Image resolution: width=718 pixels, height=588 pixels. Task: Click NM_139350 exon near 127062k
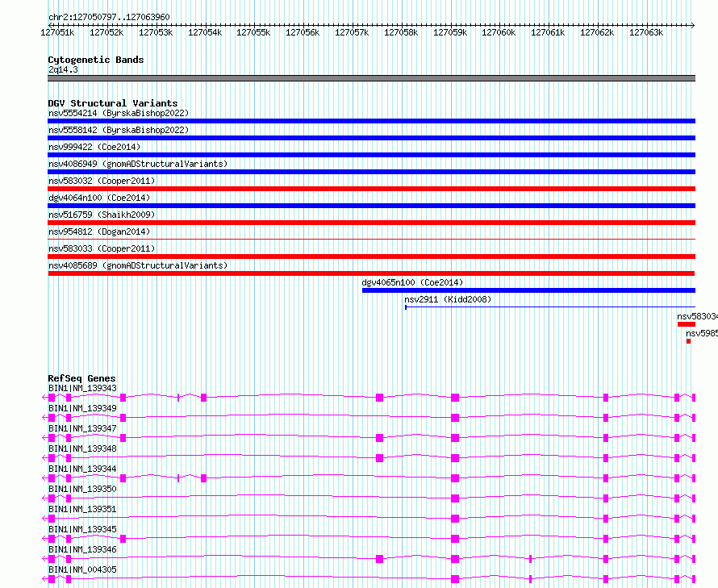606,498
